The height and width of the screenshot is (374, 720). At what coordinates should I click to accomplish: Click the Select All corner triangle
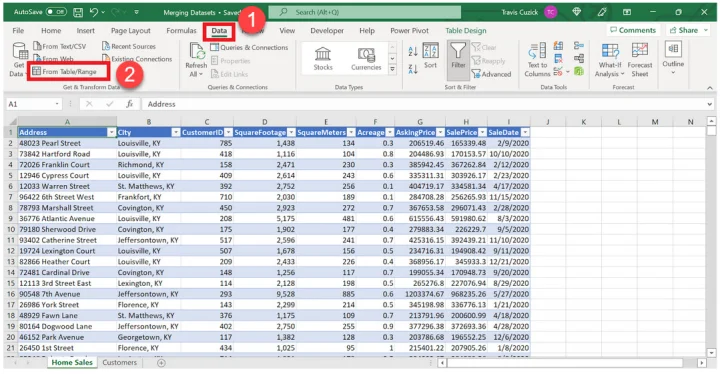12,122
